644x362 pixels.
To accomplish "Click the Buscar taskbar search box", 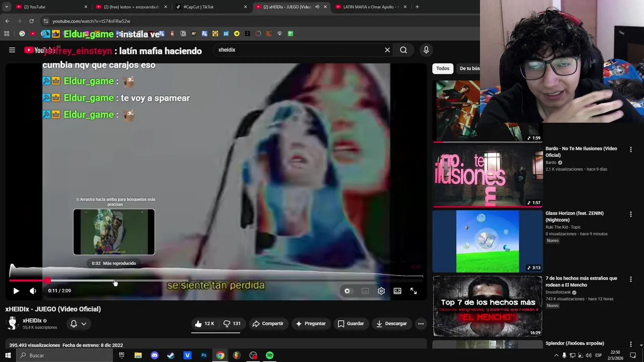I will [x=64, y=355].
